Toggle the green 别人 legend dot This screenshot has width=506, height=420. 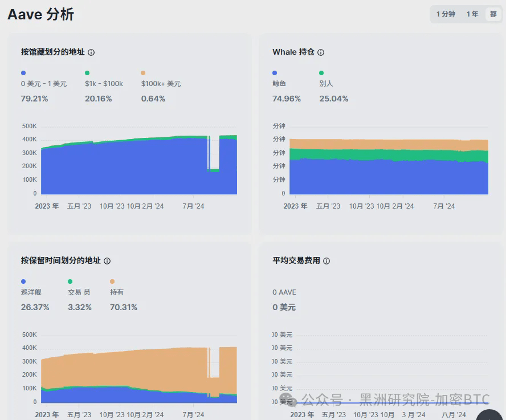point(321,73)
